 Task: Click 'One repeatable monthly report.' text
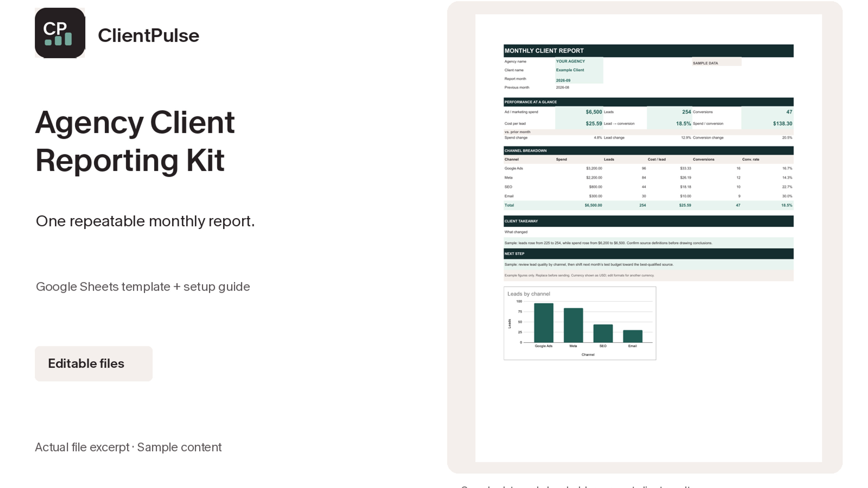click(x=145, y=221)
